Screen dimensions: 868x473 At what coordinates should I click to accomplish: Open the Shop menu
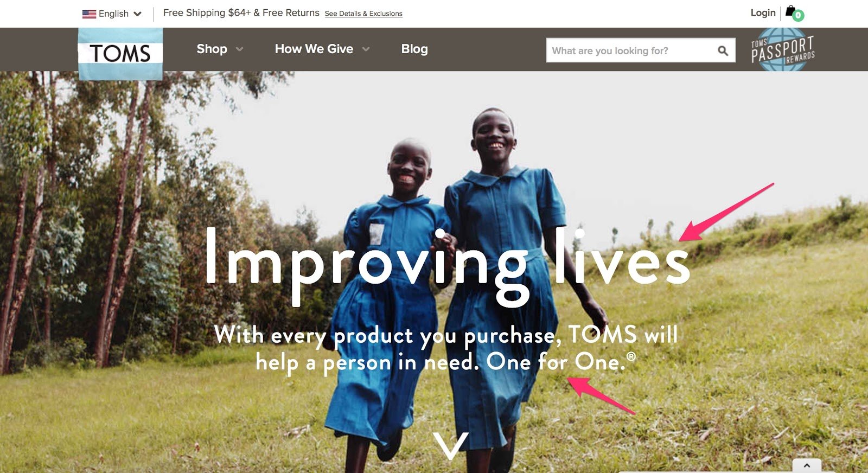pos(212,49)
